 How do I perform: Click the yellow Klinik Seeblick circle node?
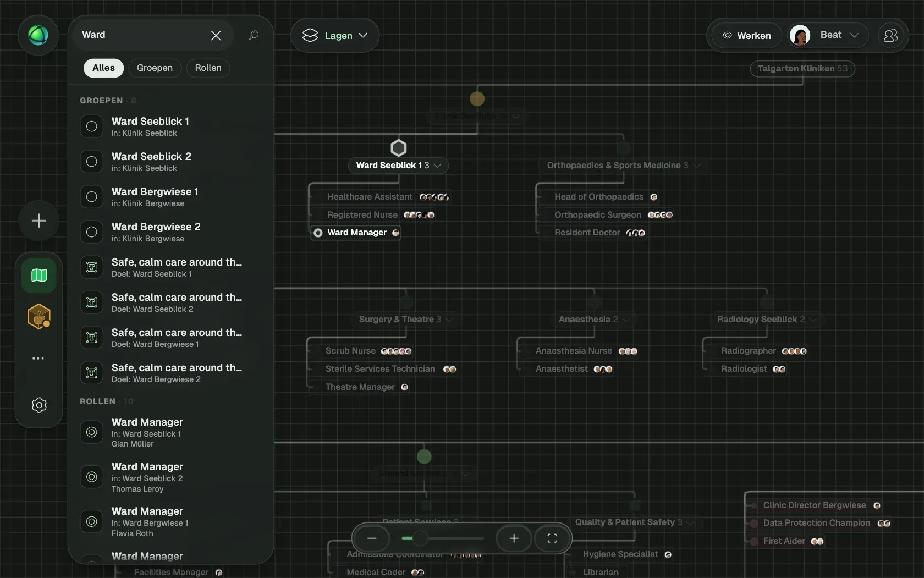[x=477, y=99]
